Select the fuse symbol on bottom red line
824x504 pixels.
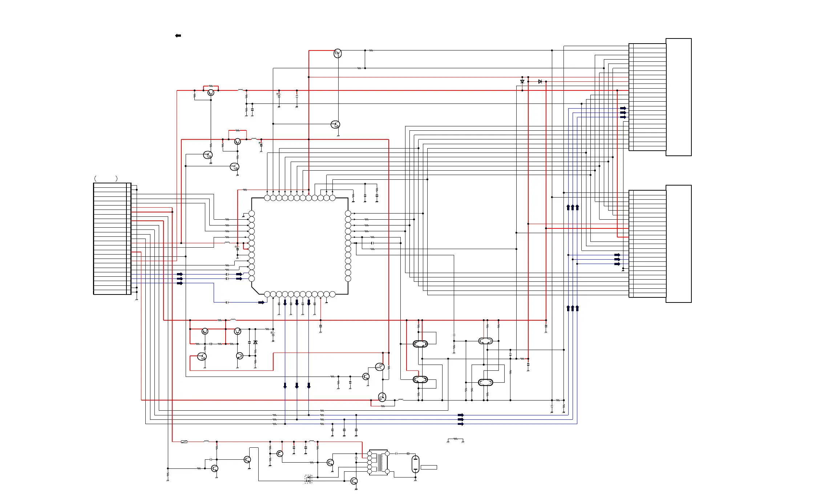184,442
